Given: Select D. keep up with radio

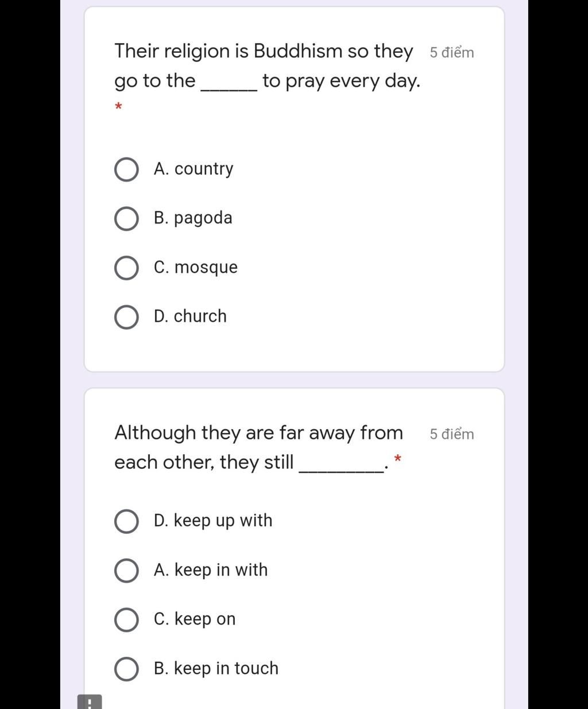Looking at the screenshot, I should (126, 522).
